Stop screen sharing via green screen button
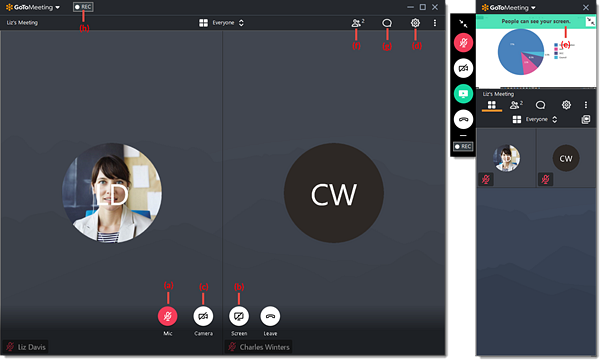This screenshot has width=600, height=360. 463,94
